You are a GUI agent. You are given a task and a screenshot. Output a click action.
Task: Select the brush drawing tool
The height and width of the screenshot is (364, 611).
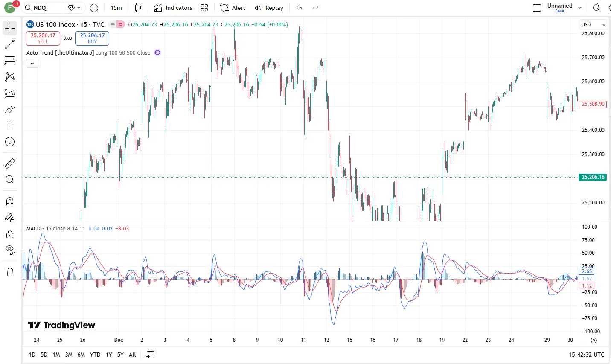[10, 109]
